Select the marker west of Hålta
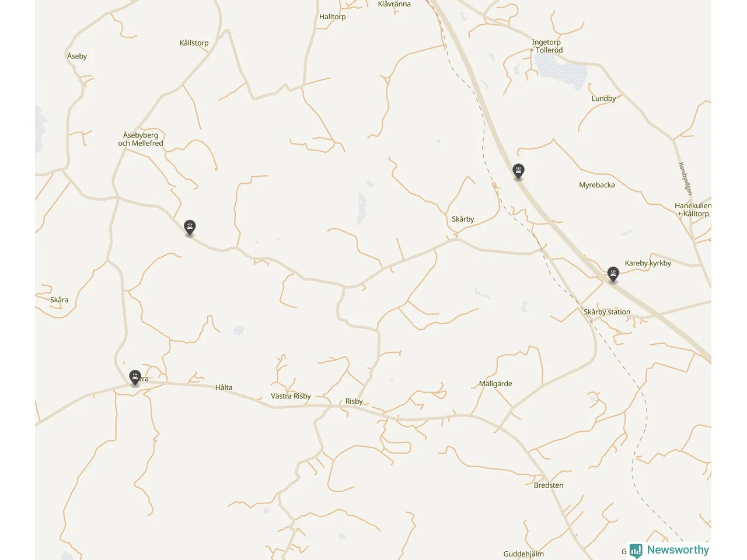The height and width of the screenshot is (560, 747). coord(135,377)
